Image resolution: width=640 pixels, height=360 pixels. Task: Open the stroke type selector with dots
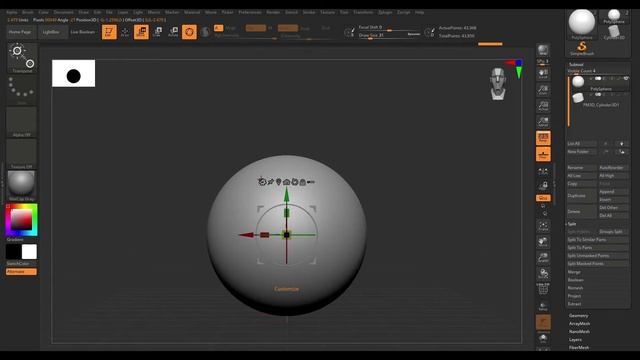pos(22,90)
